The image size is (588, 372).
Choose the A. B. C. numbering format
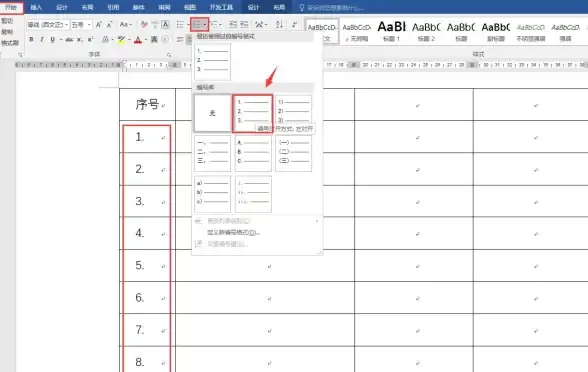(x=253, y=153)
